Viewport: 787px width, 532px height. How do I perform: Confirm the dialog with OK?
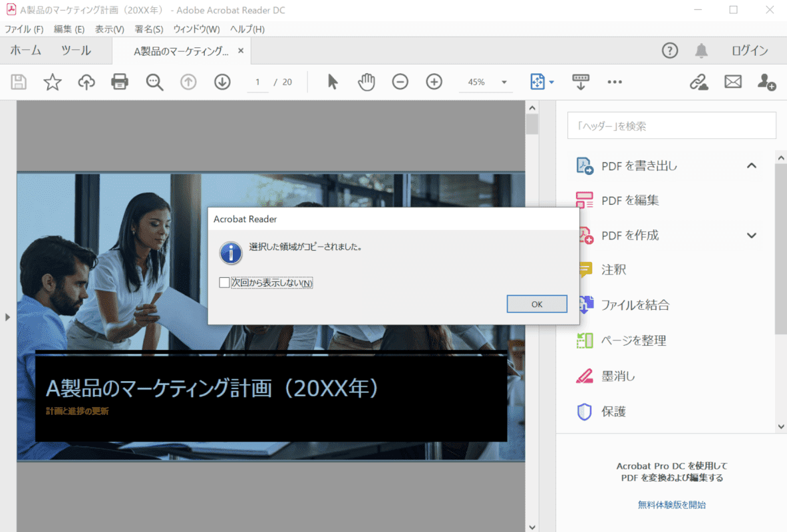537,304
